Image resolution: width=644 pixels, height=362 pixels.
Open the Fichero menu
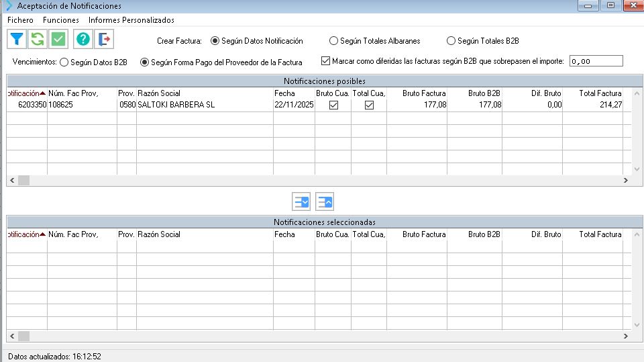point(20,19)
